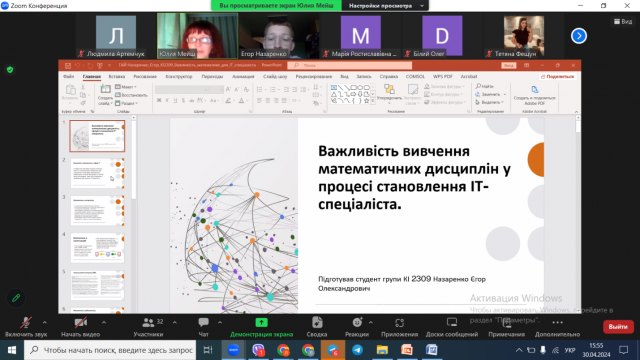Expand reactions options arrow beside Реакции

(x=371, y=322)
